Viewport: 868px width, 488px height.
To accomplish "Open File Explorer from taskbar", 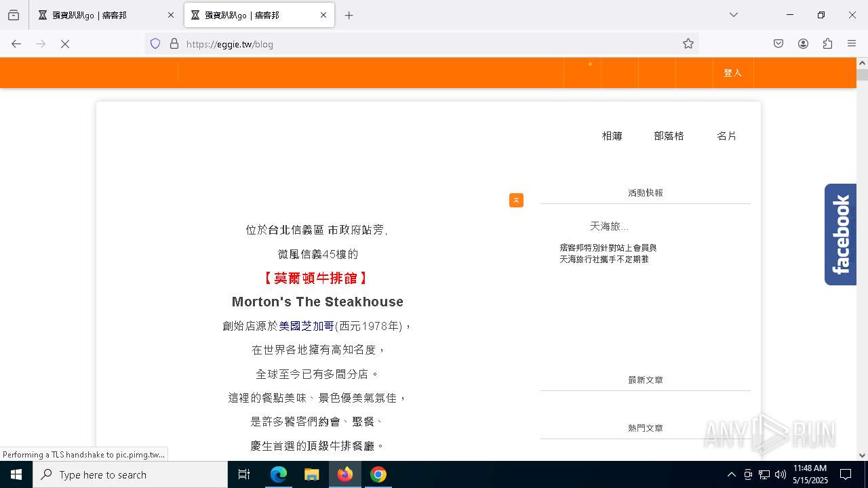I will point(311,474).
